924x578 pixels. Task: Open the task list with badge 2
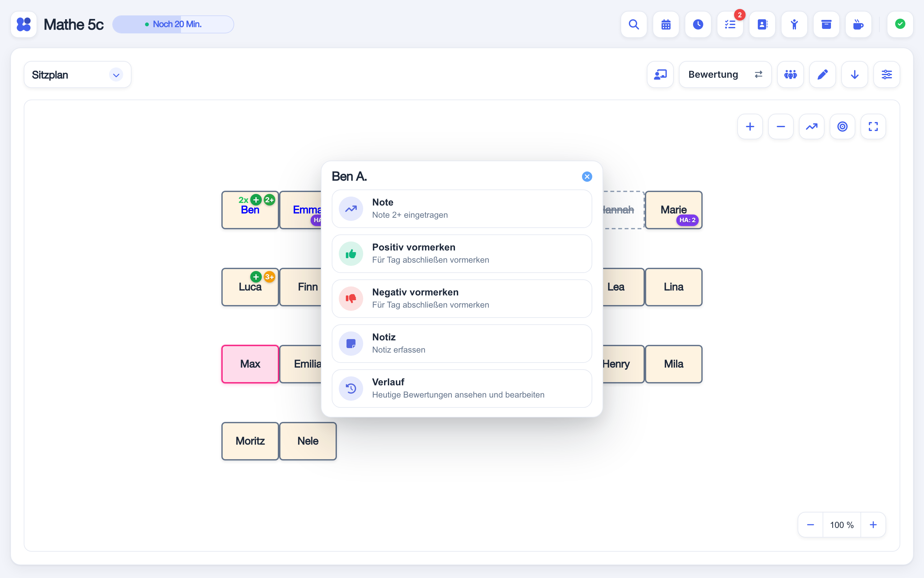(730, 24)
